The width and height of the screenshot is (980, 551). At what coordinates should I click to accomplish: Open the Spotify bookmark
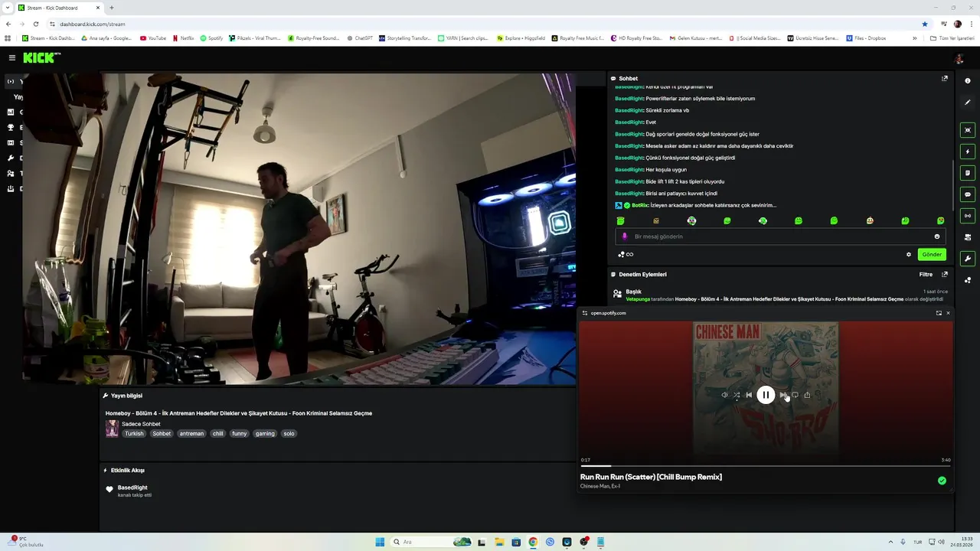[x=211, y=37]
